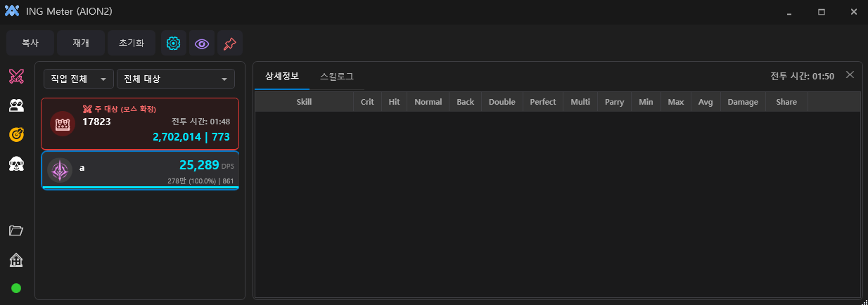Click the home building sidebar icon

17,260
